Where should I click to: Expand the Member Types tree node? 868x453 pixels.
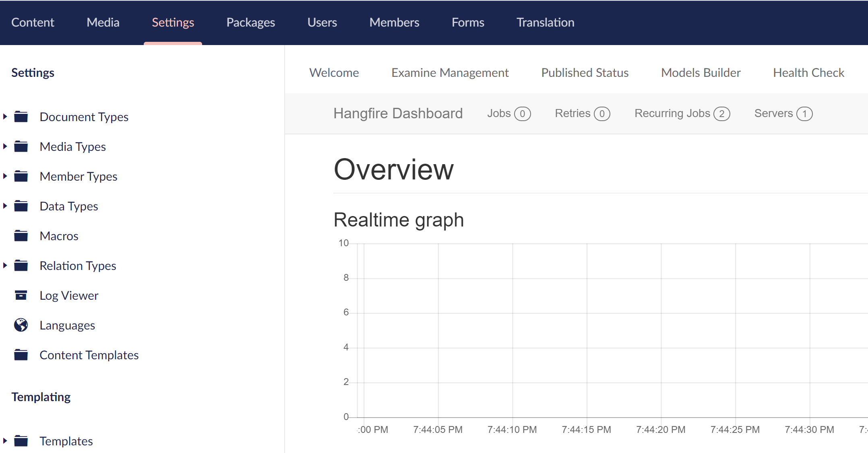5,176
